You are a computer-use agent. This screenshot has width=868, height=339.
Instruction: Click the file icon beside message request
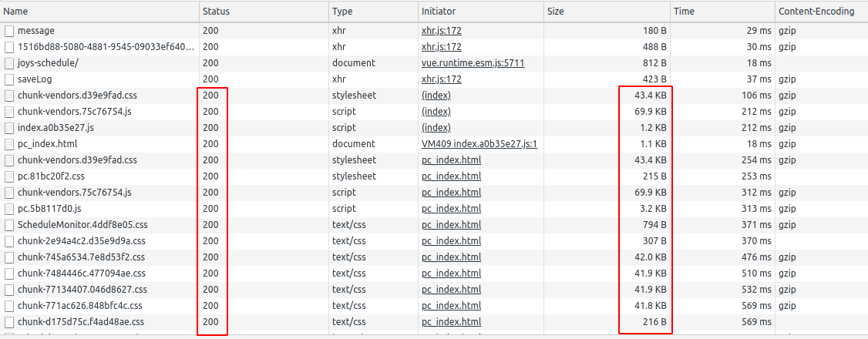coord(9,31)
